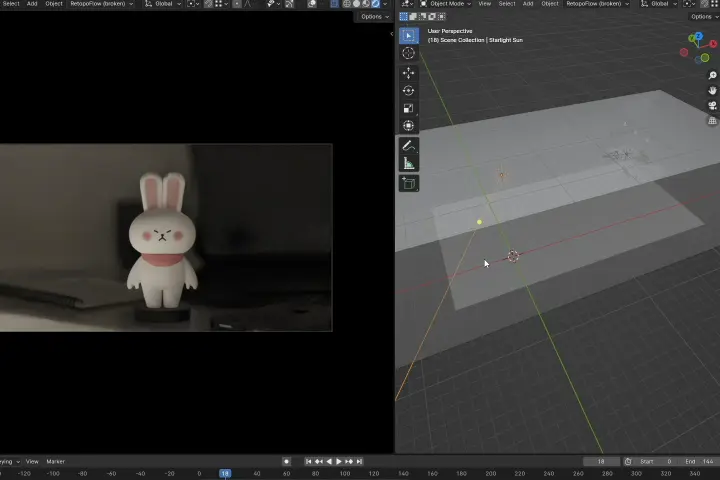
Task: Choose the Move tool
Action: pos(409,73)
